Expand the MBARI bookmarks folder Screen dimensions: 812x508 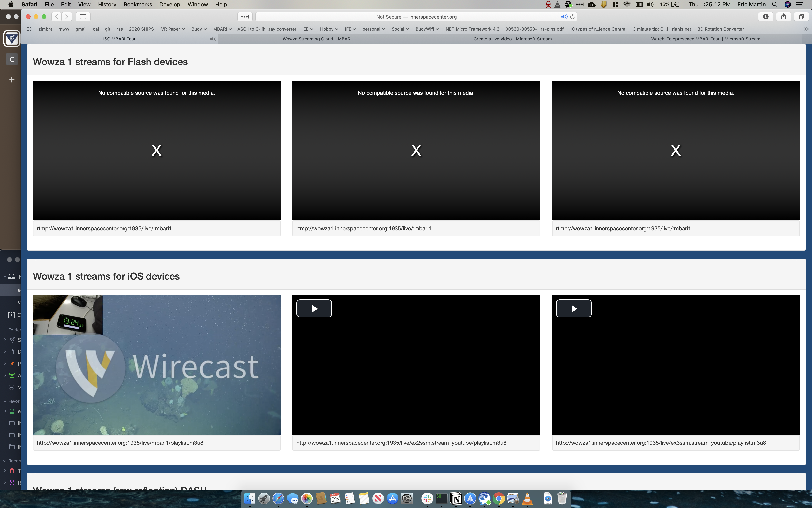pos(222,29)
